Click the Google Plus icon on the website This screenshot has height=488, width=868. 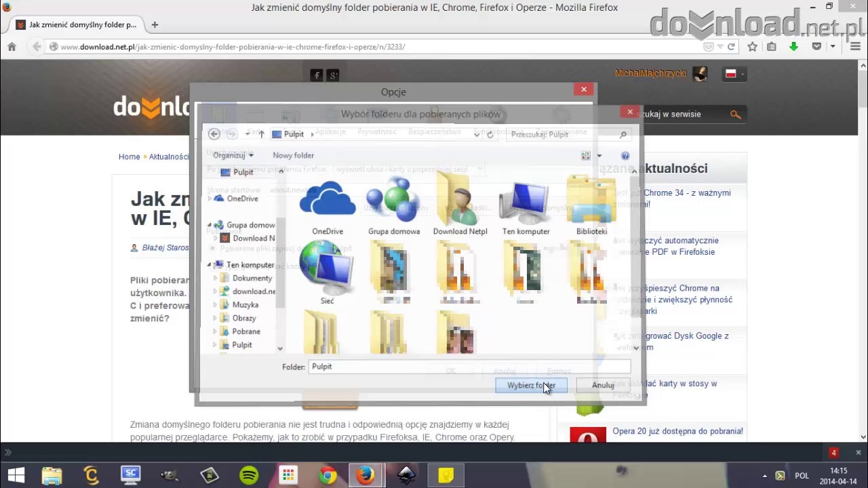coord(333,75)
